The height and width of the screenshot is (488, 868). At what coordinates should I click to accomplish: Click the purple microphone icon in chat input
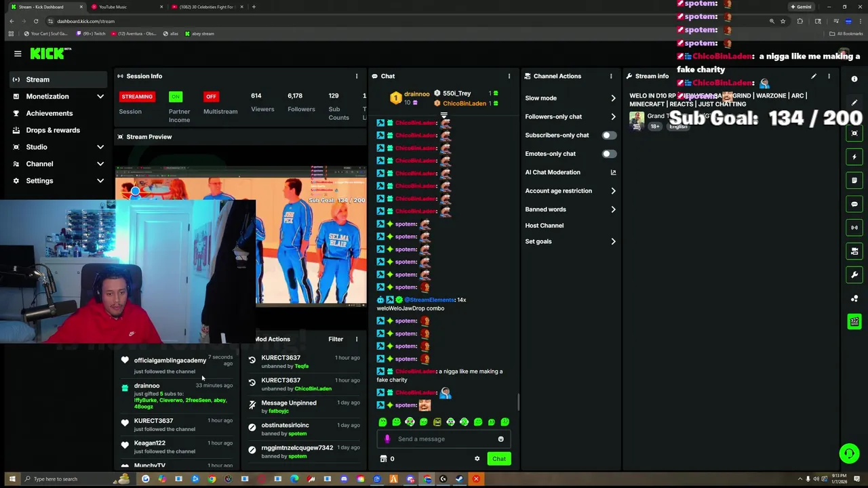coord(387,439)
